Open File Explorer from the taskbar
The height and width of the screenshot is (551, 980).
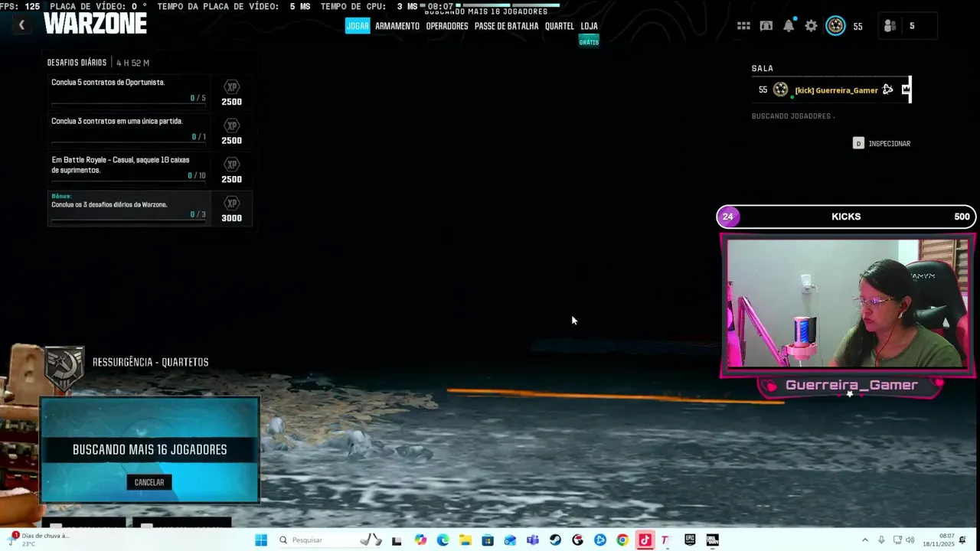(465, 540)
